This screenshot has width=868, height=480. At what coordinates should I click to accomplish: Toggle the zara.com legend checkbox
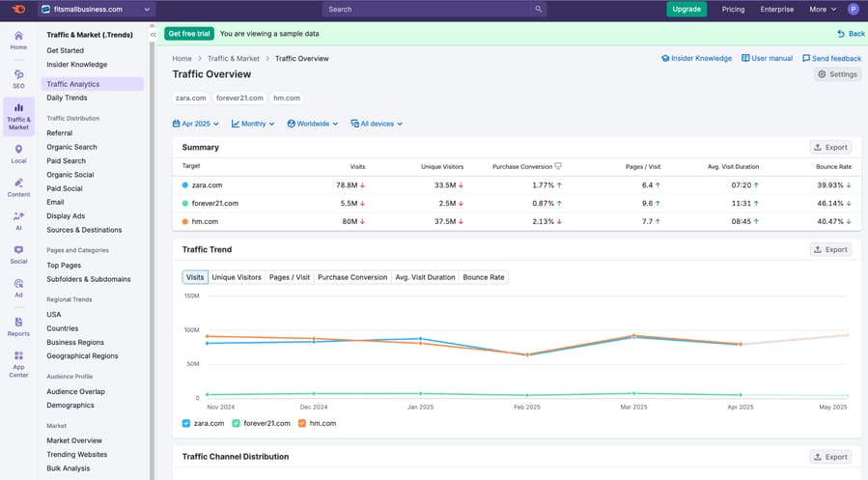(x=186, y=423)
